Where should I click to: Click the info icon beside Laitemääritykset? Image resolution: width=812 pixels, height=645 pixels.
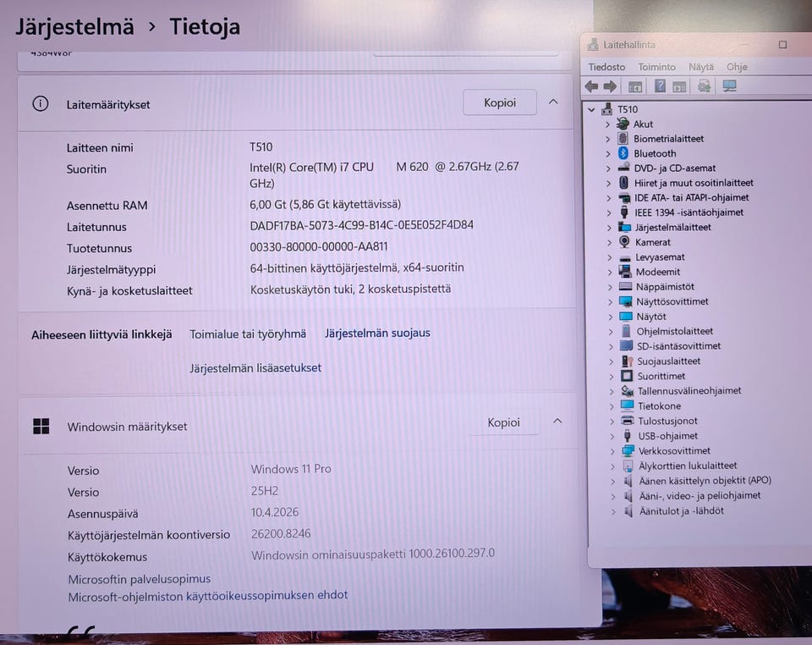(41, 103)
